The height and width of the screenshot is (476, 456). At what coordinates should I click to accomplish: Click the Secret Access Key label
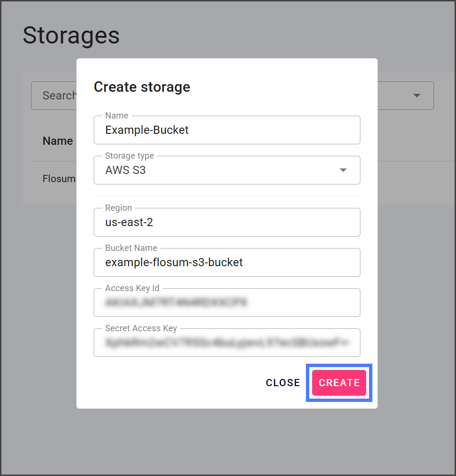pyautogui.click(x=141, y=328)
